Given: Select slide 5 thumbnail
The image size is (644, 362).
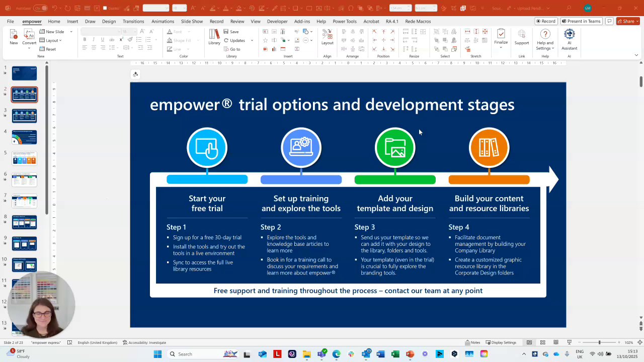Looking at the screenshot, I should 24,158.
